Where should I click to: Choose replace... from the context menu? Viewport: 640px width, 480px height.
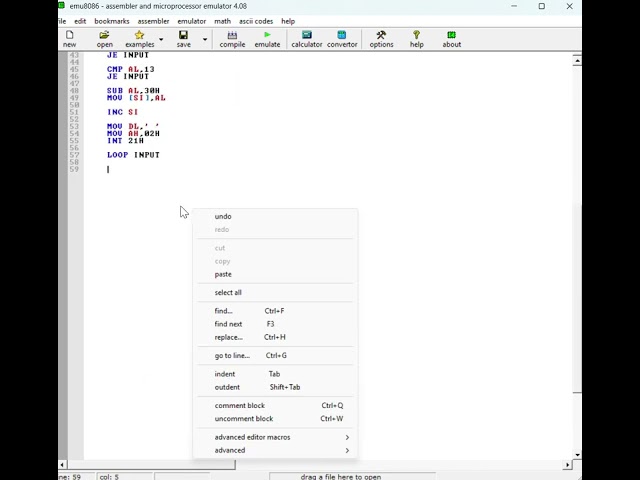pos(275,337)
